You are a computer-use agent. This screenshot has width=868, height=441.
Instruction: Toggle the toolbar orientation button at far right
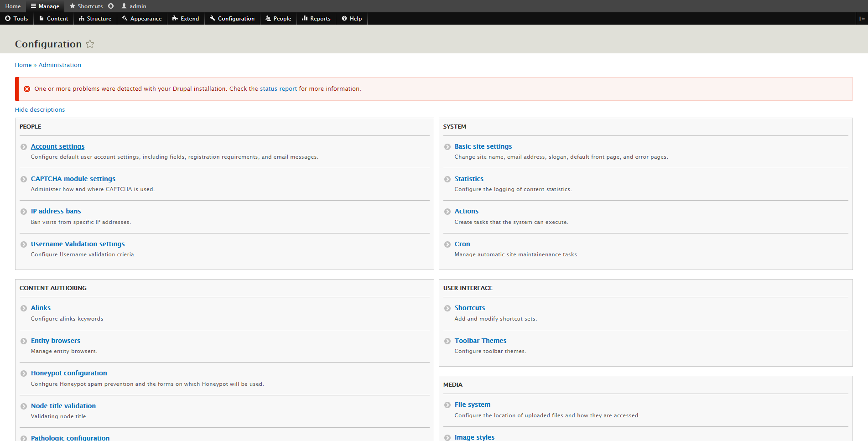862,19
